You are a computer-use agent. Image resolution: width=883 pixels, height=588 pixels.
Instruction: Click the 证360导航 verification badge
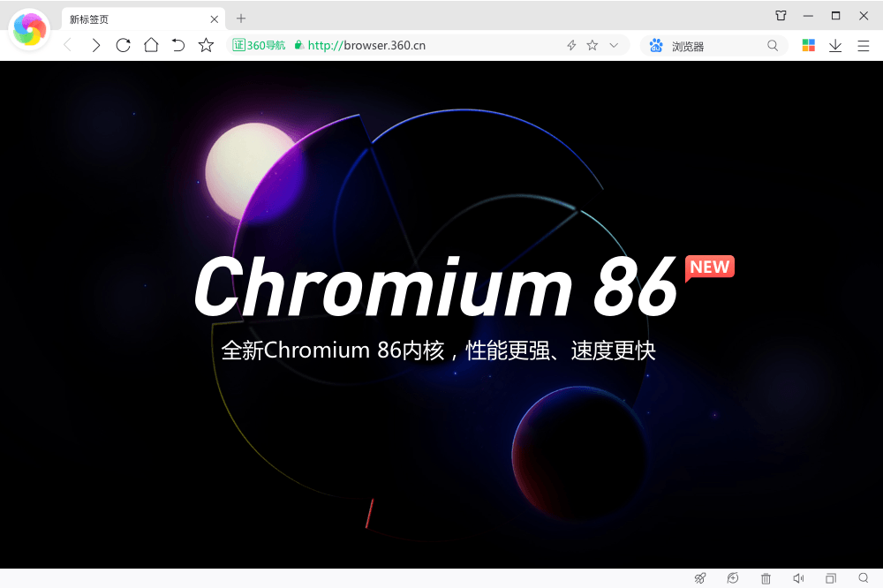[258, 45]
